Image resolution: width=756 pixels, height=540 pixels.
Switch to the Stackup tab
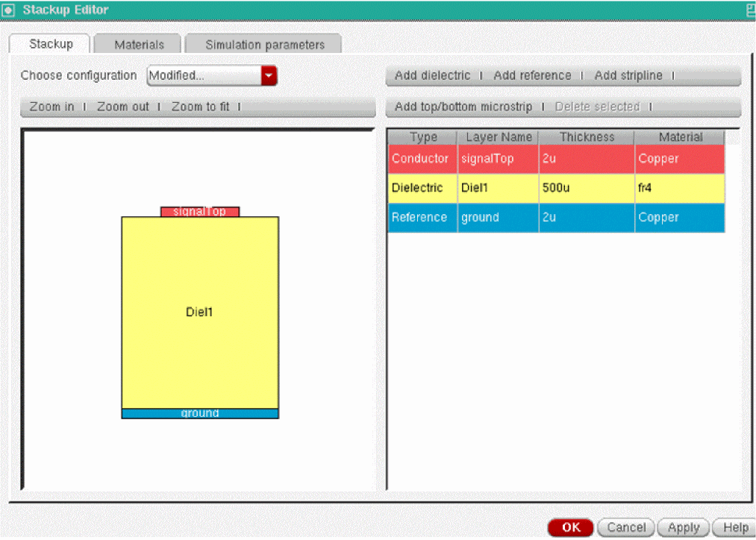point(50,44)
